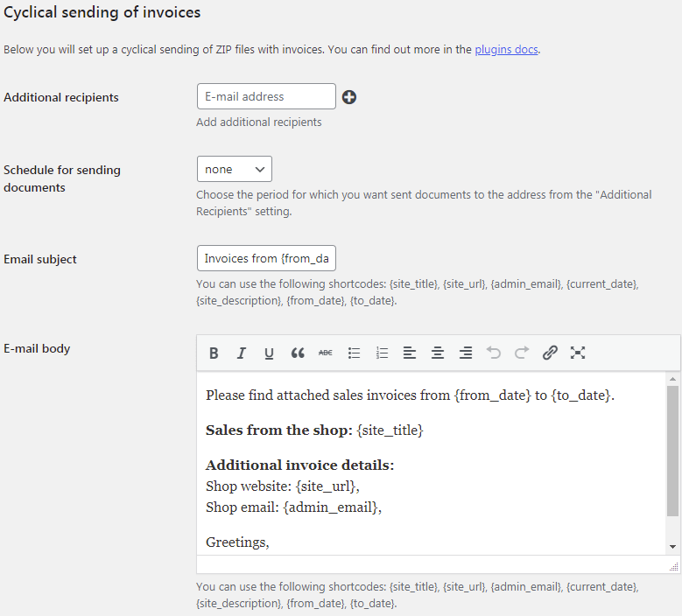Screen dimensions: 682x616
Task: Toggle bold formatting in editor toolbar
Action: tap(214, 353)
